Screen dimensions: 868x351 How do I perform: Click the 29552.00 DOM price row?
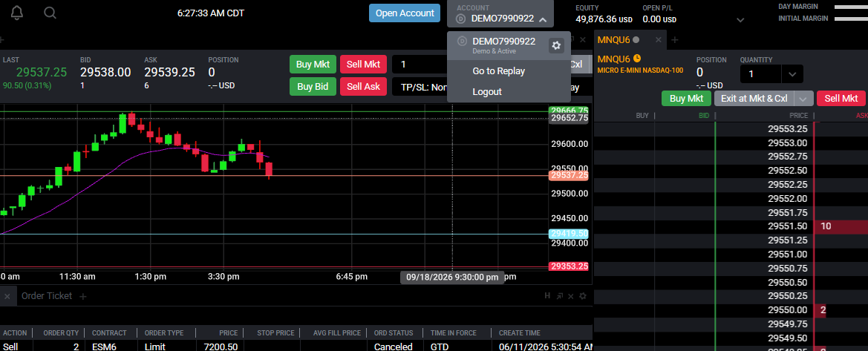click(x=789, y=198)
